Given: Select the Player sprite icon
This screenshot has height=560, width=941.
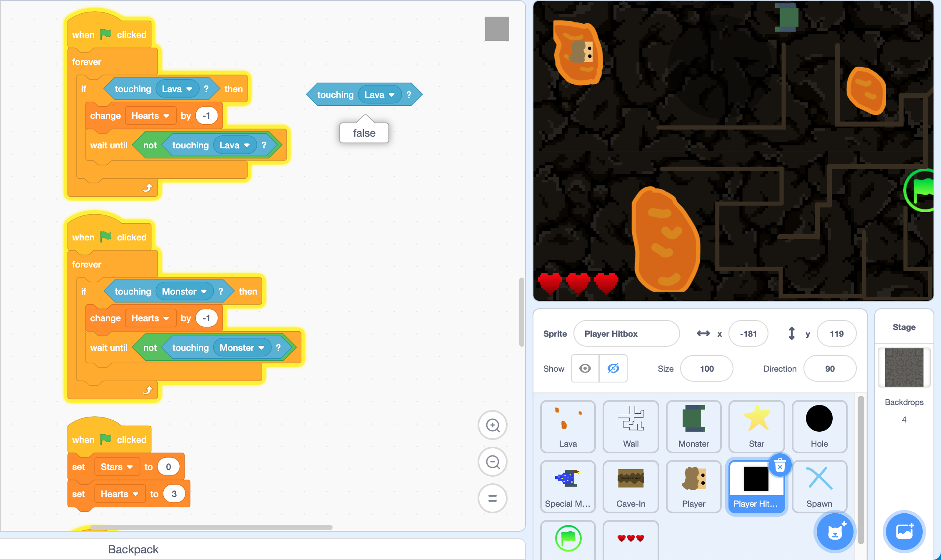Looking at the screenshot, I should click(693, 486).
